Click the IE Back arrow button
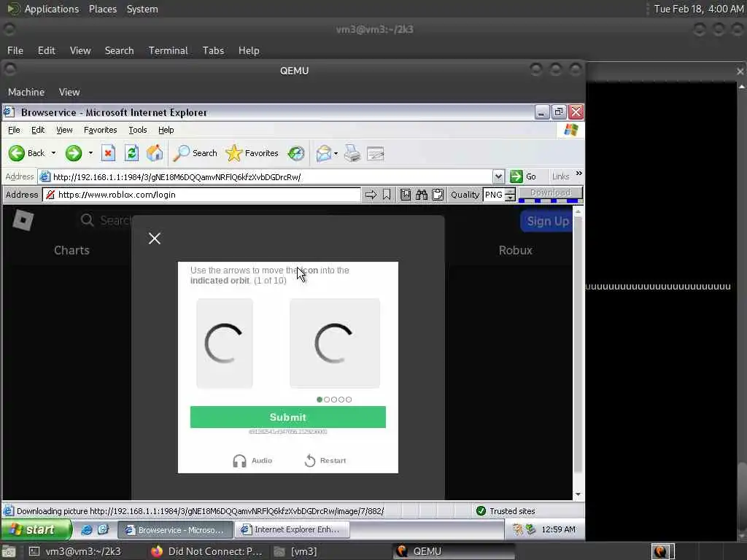 (17, 153)
